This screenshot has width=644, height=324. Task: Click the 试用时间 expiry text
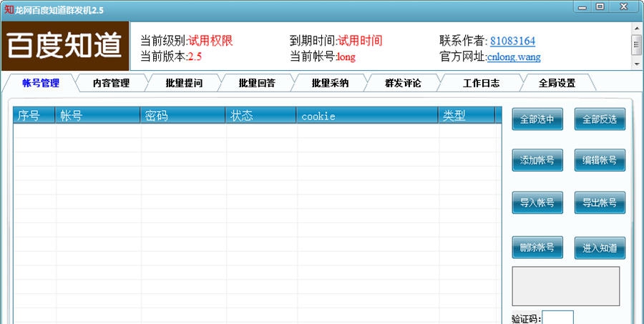click(360, 41)
